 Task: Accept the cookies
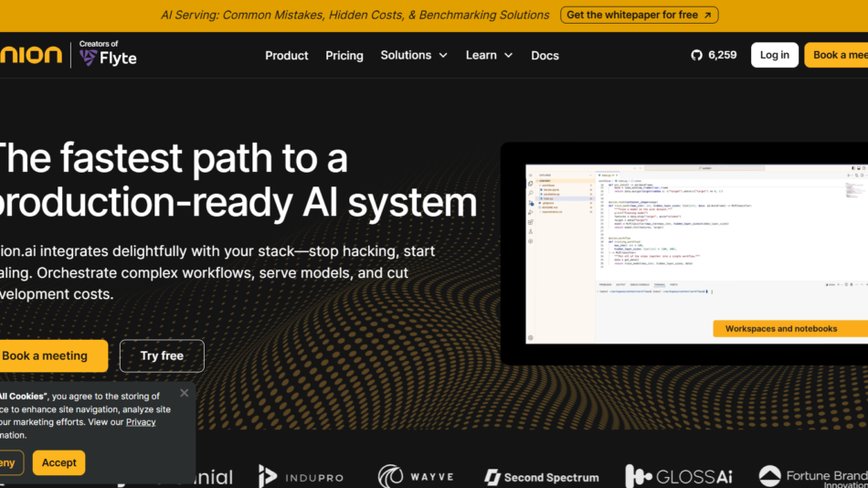(x=58, y=462)
